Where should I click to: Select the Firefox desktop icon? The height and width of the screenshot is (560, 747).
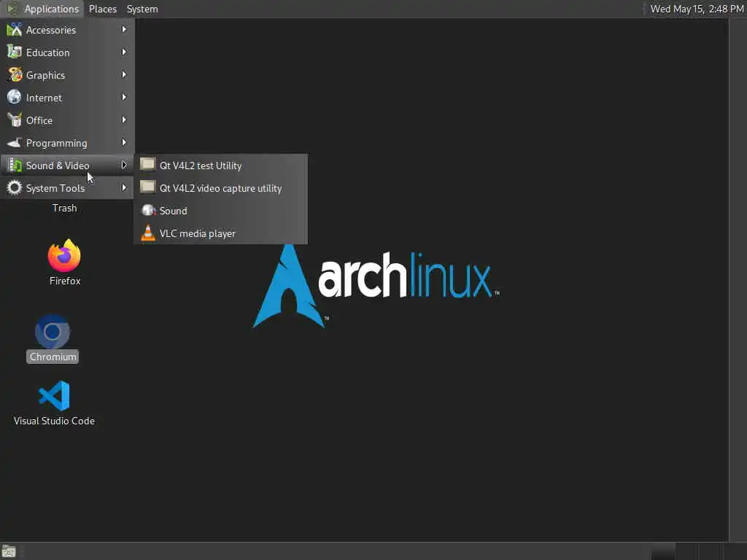coord(64,256)
